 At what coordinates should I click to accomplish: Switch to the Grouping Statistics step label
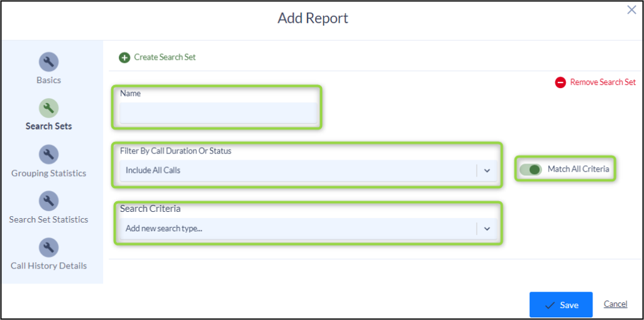click(49, 174)
